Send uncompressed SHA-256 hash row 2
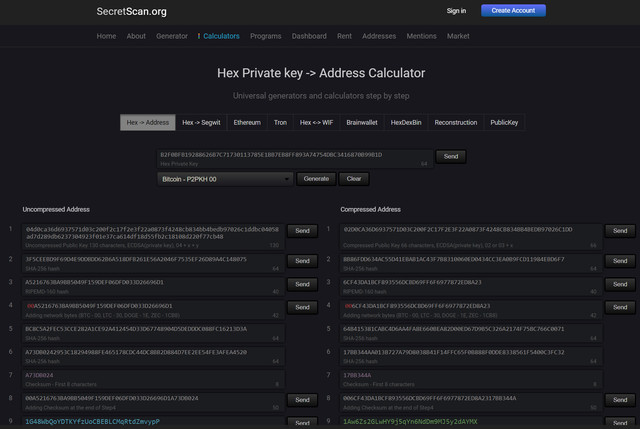This screenshot has width=640, height=429. [302, 261]
